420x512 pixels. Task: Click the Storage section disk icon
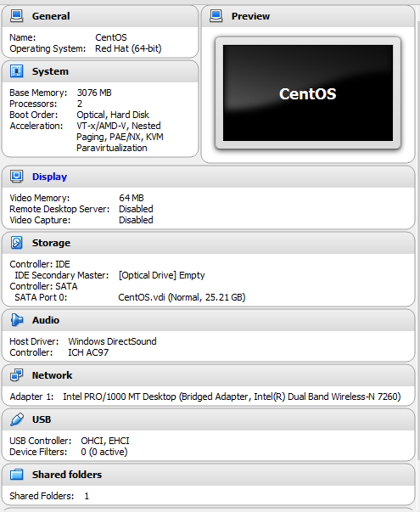(16, 243)
